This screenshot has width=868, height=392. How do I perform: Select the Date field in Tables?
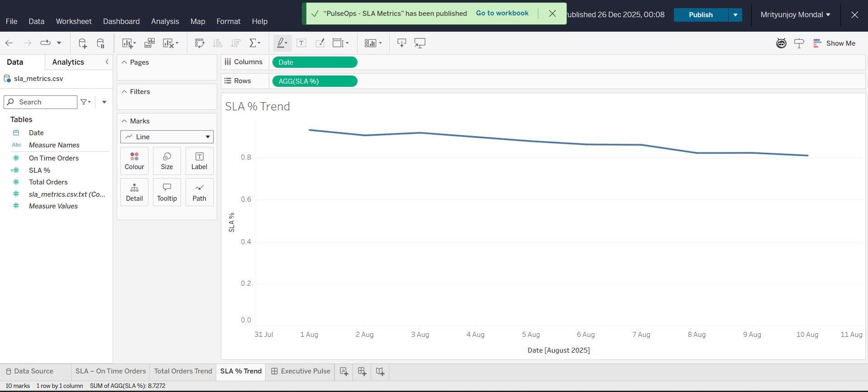point(36,132)
